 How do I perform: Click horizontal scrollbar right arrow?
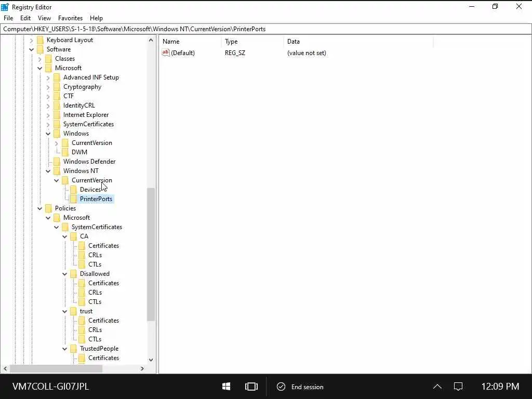(x=142, y=368)
